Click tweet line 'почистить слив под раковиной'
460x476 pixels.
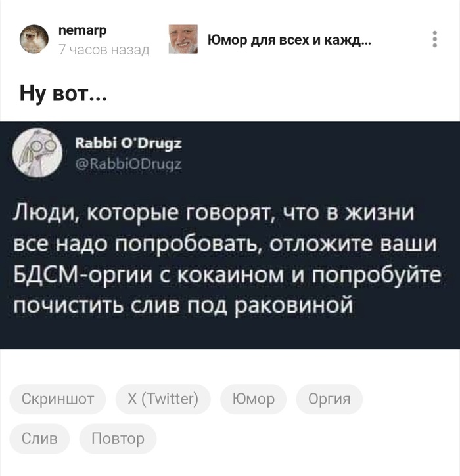coord(183,305)
